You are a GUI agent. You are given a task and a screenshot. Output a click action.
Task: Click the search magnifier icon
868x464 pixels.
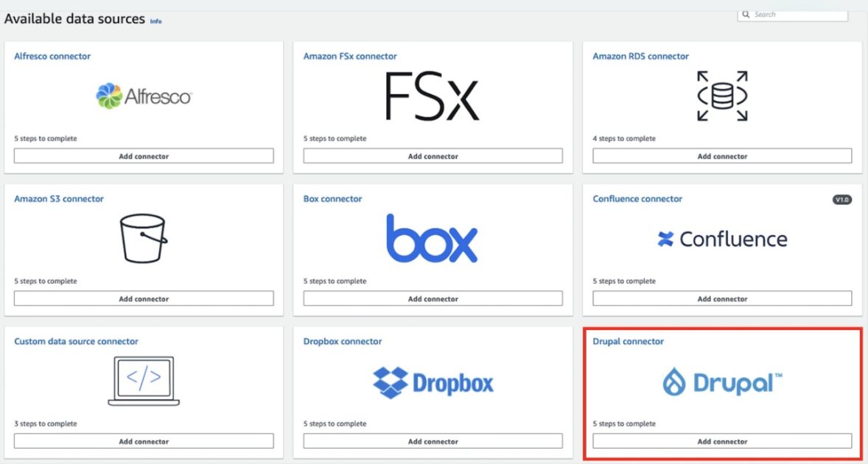click(746, 15)
